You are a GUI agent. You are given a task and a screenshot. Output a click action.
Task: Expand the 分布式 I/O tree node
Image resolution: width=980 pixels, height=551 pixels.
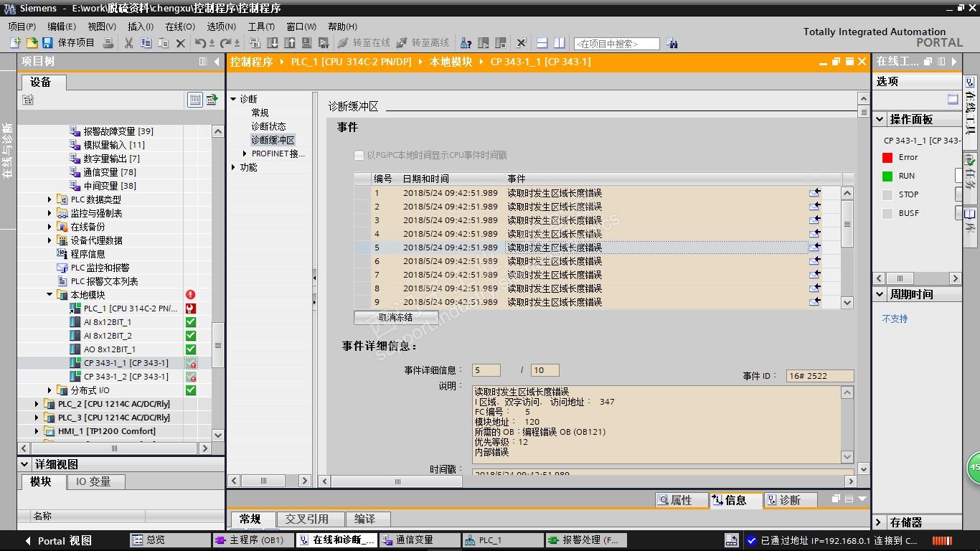click(x=50, y=390)
